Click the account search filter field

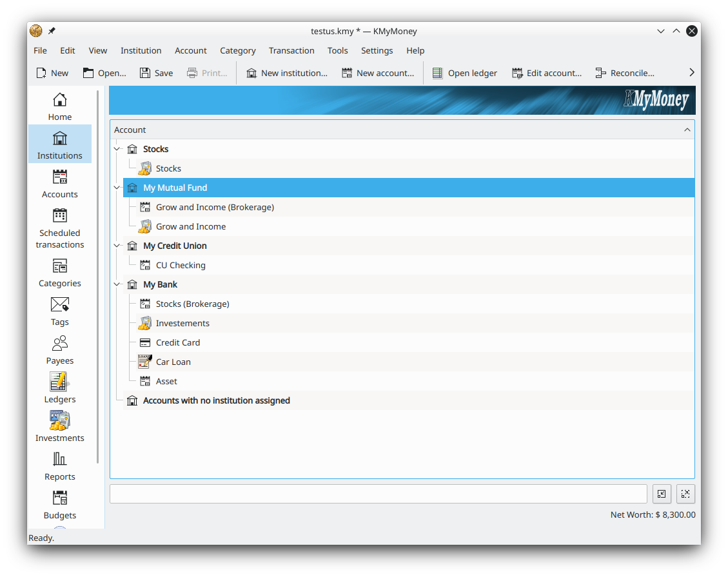(x=378, y=494)
